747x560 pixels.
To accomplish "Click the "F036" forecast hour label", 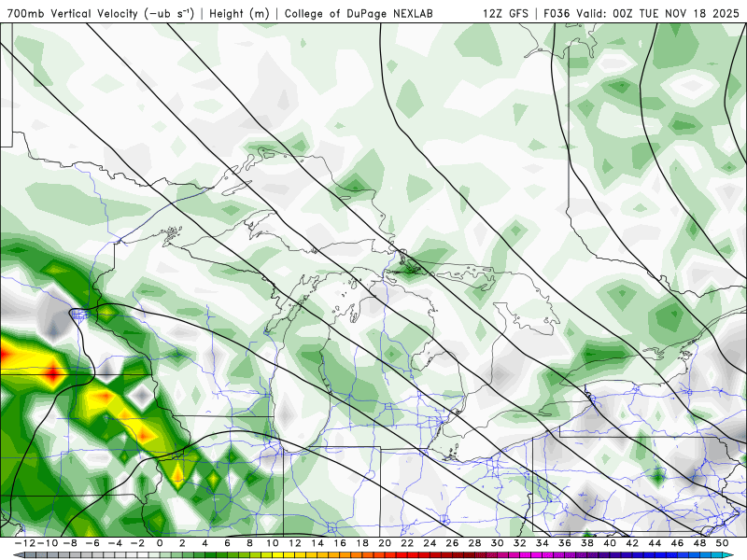I will coord(557,13).
